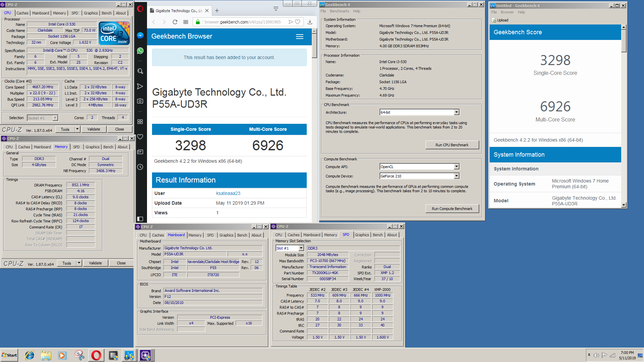Screen dimensions: 644x362
Task: Send page to My Flow from address bar
Action: coord(291,22)
